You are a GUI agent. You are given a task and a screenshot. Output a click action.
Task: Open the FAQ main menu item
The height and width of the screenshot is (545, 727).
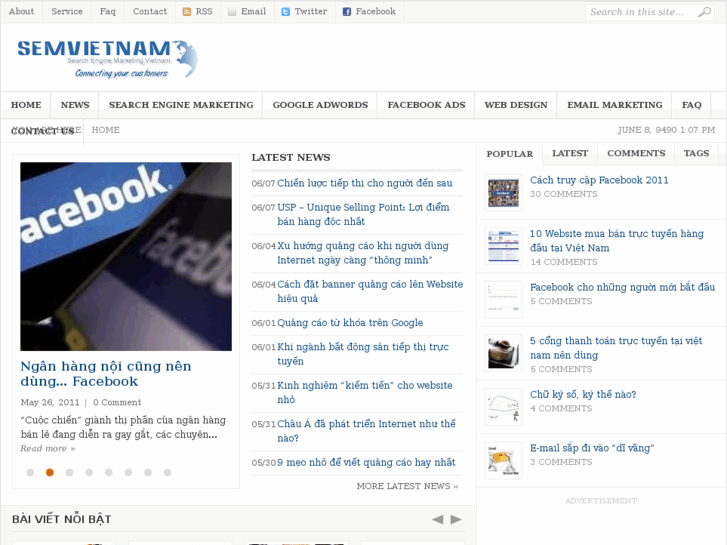692,105
